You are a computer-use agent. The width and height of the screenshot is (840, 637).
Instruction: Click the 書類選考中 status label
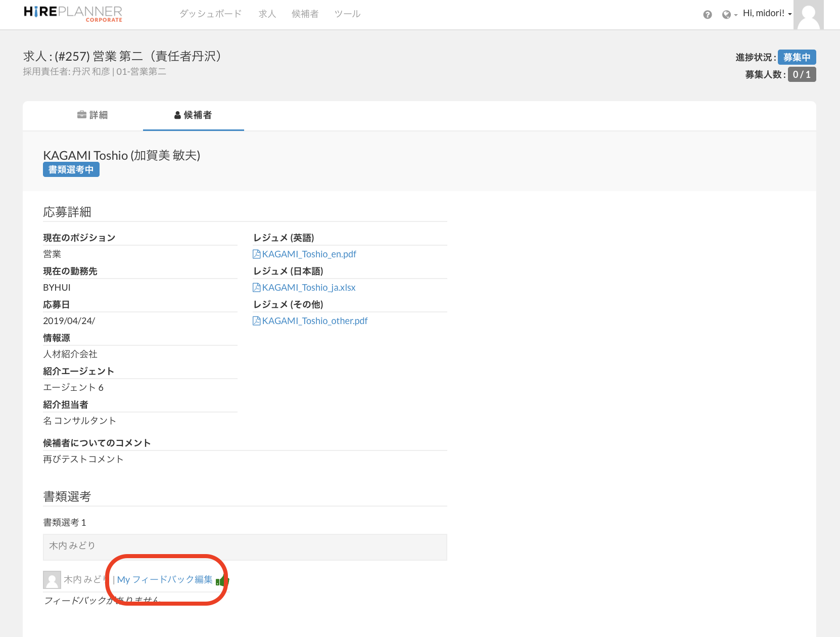click(71, 170)
